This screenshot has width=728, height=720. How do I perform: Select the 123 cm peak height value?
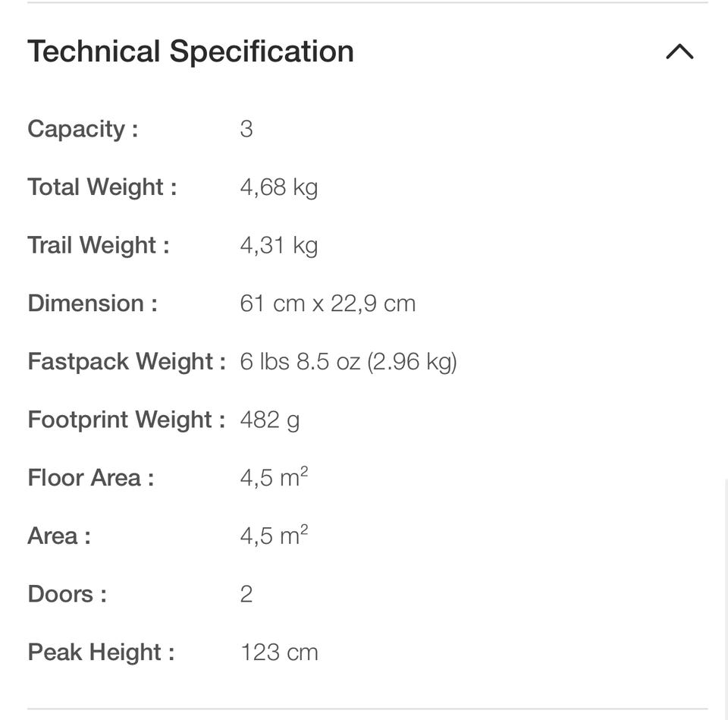pos(279,652)
